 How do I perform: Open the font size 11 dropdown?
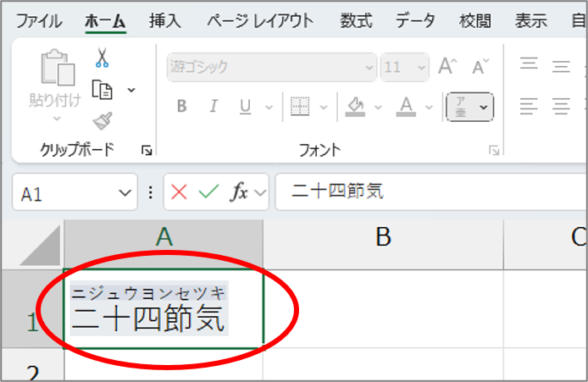[421, 68]
